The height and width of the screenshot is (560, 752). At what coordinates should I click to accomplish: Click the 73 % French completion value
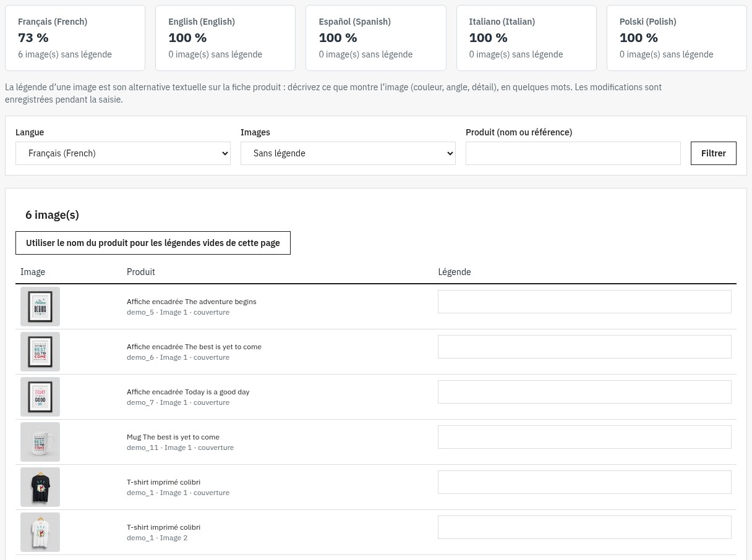tap(33, 38)
